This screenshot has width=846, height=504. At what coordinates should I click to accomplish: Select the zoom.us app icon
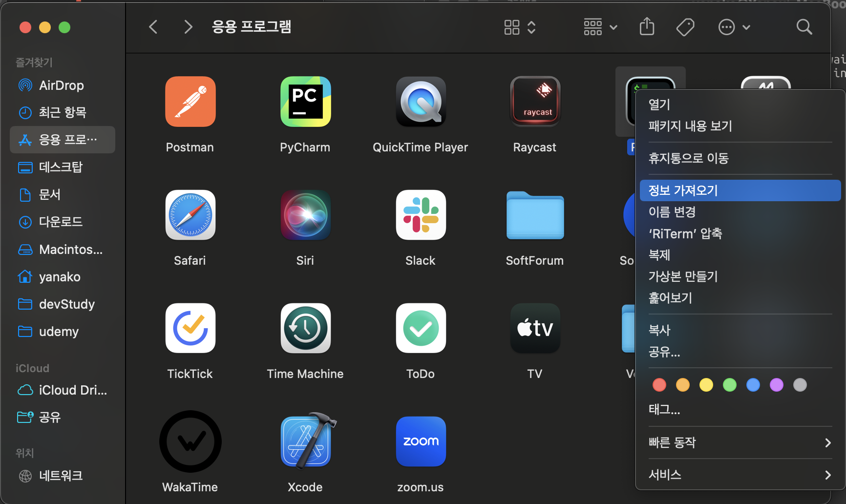click(421, 441)
